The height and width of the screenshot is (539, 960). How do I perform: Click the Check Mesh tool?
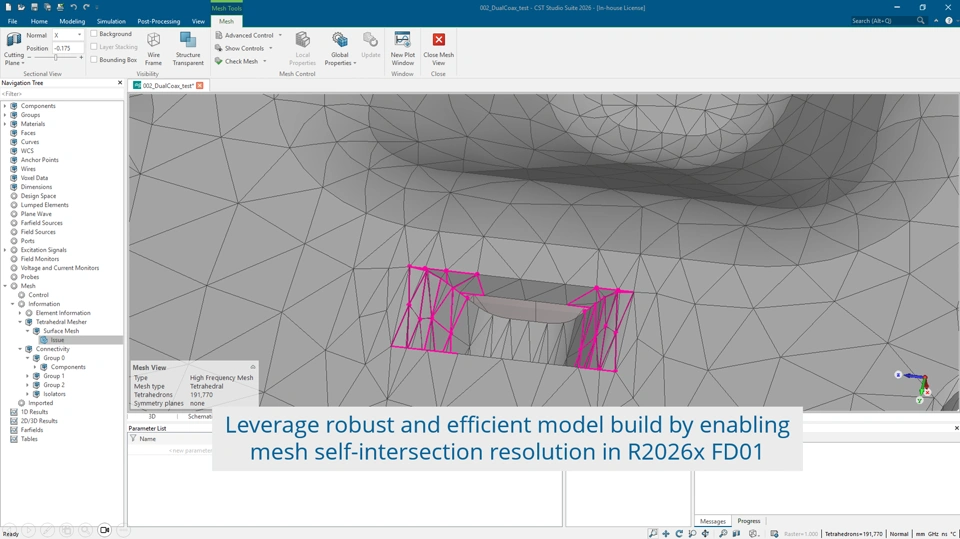point(240,62)
